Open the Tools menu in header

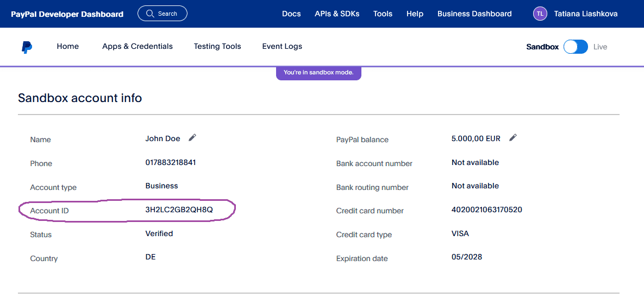tap(383, 14)
